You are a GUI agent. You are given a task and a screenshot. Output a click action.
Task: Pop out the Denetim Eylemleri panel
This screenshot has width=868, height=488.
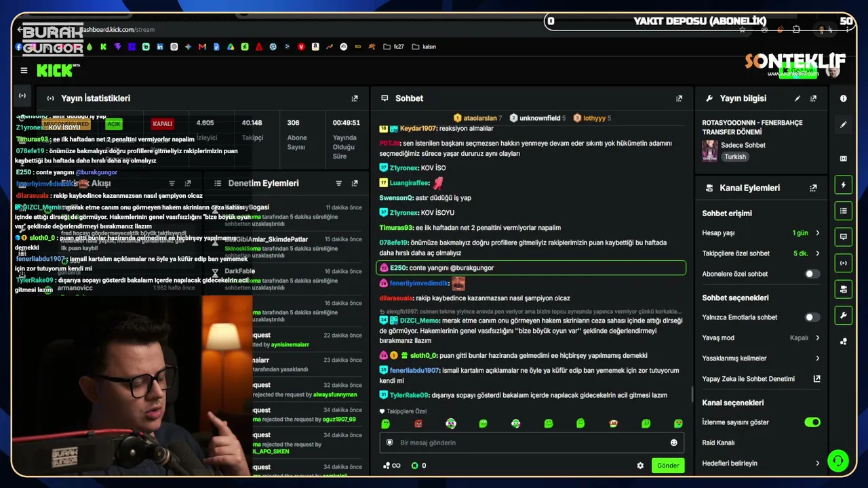tap(355, 183)
